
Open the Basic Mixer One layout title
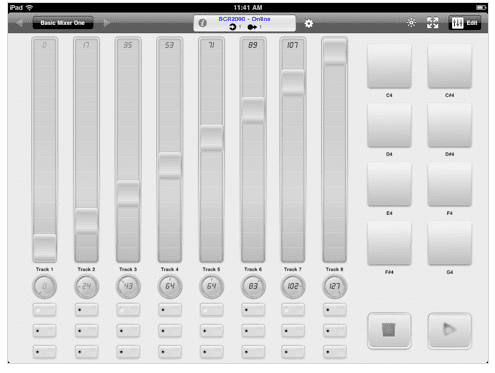click(x=63, y=23)
